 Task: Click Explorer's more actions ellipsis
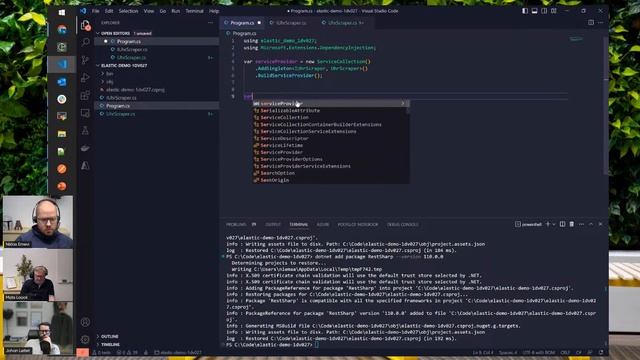tap(210, 23)
